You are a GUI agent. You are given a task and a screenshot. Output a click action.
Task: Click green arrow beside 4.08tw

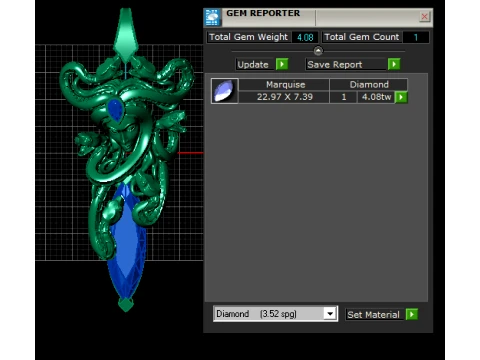click(401, 97)
